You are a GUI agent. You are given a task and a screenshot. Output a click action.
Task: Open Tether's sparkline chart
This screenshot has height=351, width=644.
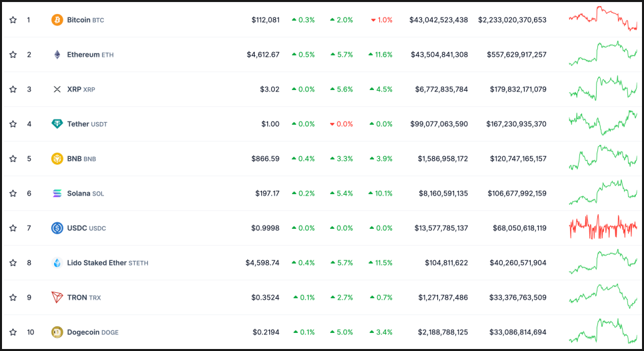603,123
